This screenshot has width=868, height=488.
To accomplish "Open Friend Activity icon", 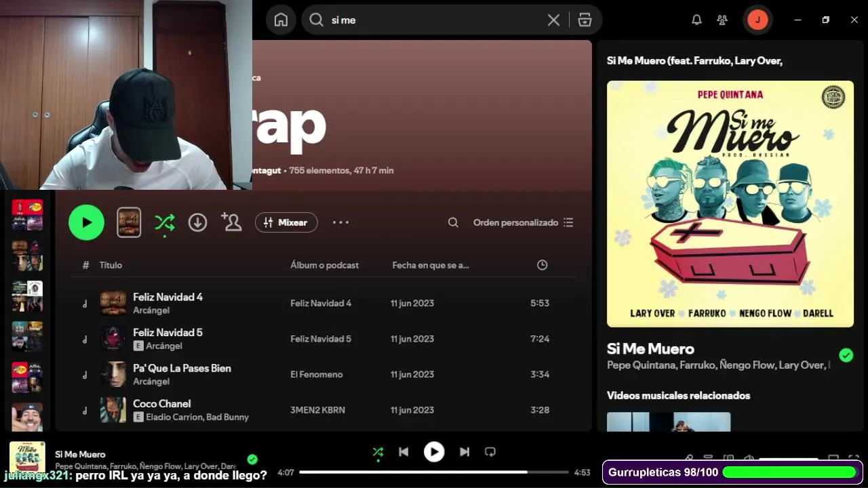I will [722, 20].
